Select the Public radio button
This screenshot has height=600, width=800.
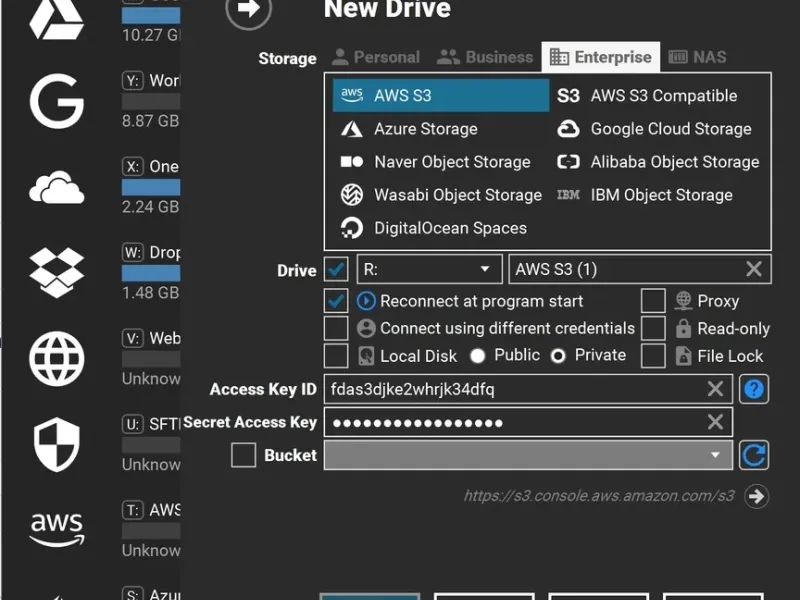[478, 356]
